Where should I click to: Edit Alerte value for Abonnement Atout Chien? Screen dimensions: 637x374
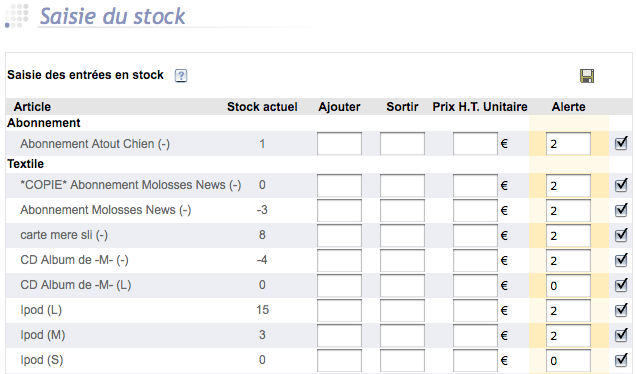(x=568, y=143)
